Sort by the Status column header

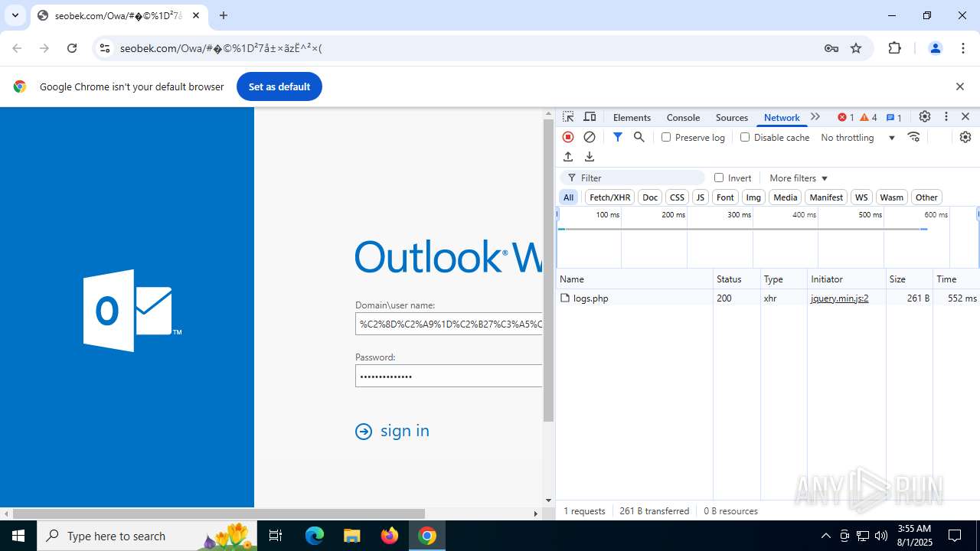pos(737,279)
